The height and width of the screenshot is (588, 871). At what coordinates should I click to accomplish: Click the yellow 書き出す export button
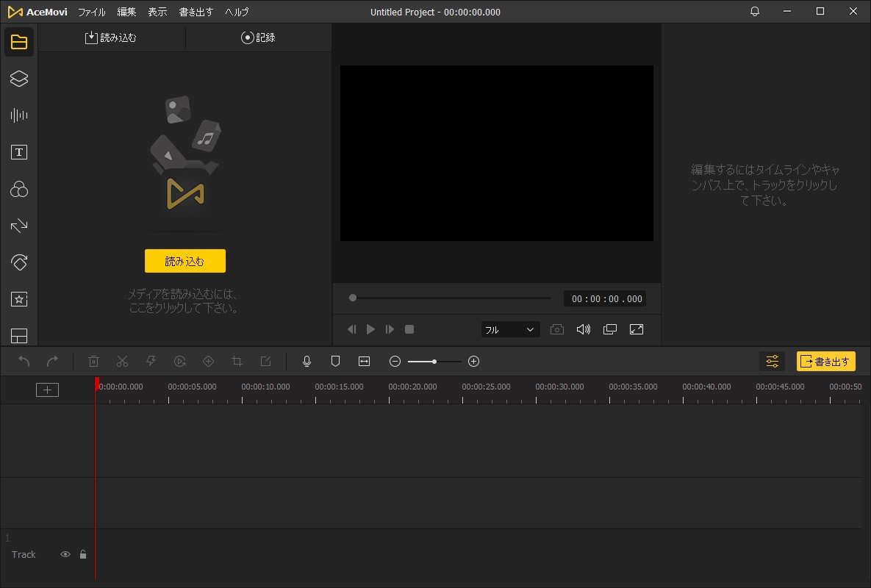pyautogui.click(x=825, y=361)
